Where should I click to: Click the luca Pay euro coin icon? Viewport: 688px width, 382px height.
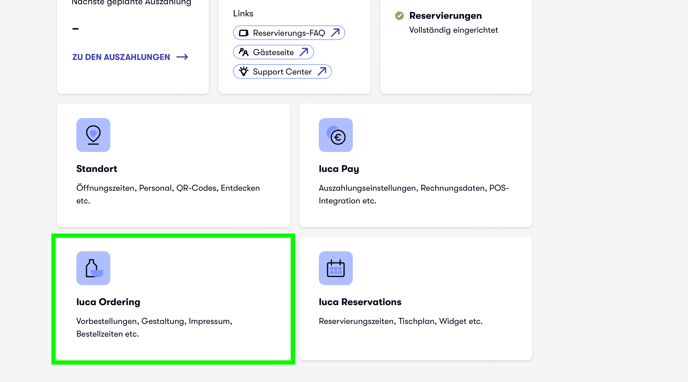(x=336, y=135)
